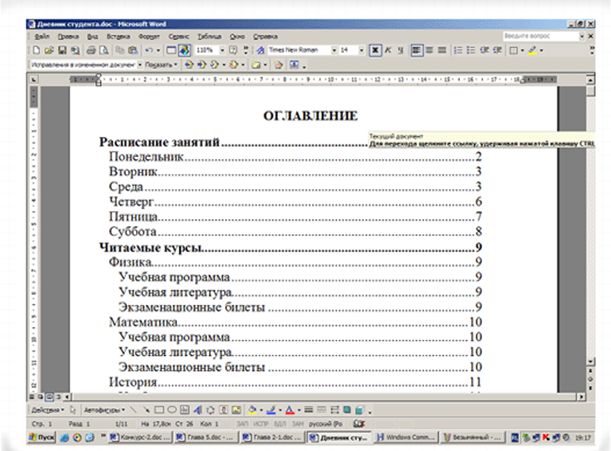Screen dimensions: 611x451
Task: Click the Paste clipboard icon
Action: [133, 50]
